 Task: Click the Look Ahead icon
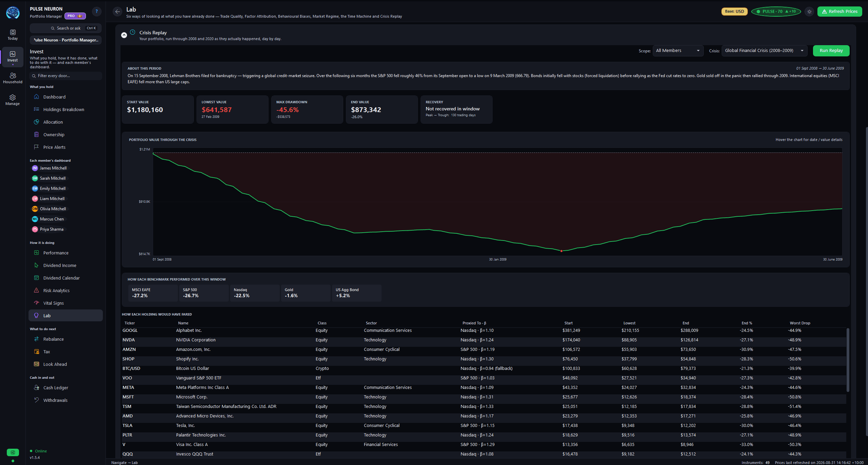click(36, 364)
